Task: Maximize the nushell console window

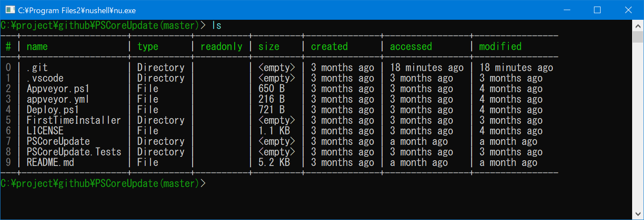Action: click(597, 10)
